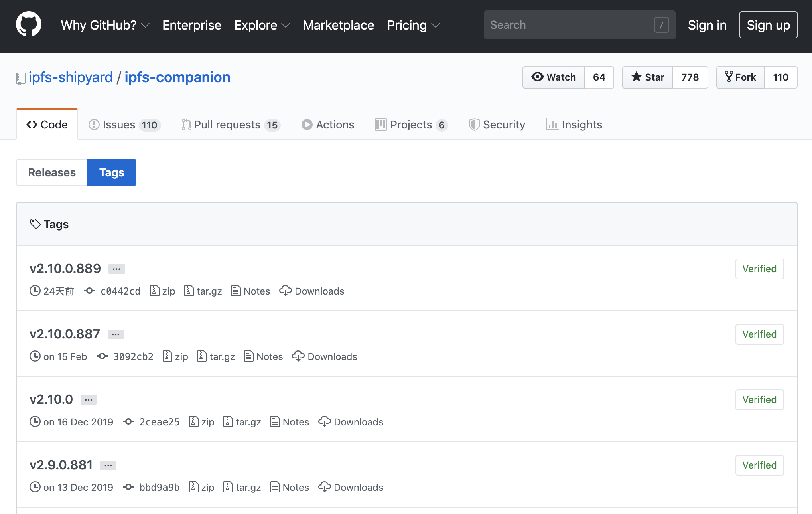This screenshot has height=514, width=812.
Task: Download zip for v2.10.0.889
Action: [x=163, y=291]
